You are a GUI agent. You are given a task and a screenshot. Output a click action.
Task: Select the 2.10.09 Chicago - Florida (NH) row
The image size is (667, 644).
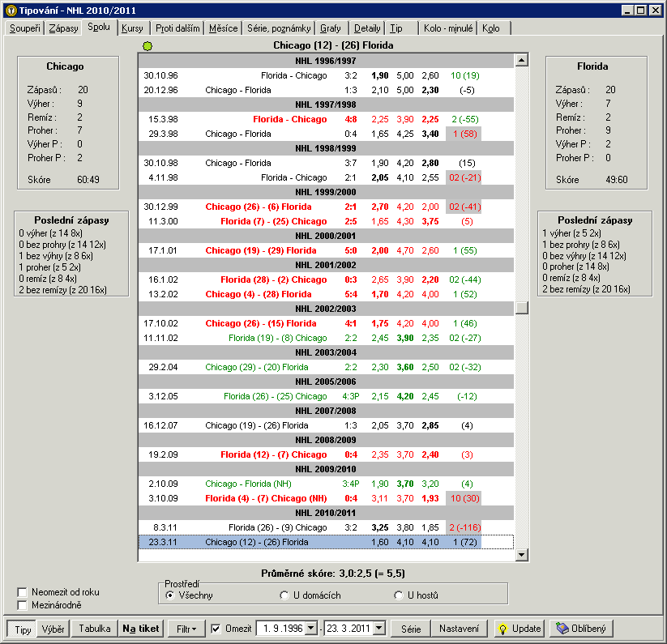pyautogui.click(x=326, y=484)
